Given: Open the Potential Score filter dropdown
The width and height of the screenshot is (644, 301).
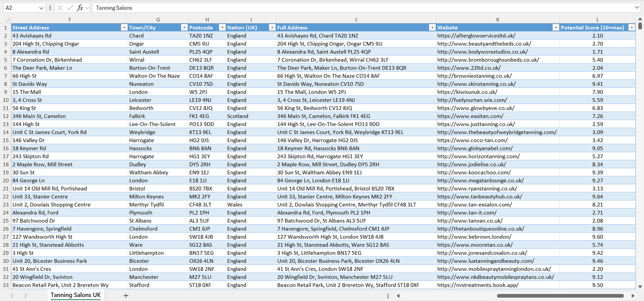Looking at the screenshot, I should [631, 28].
